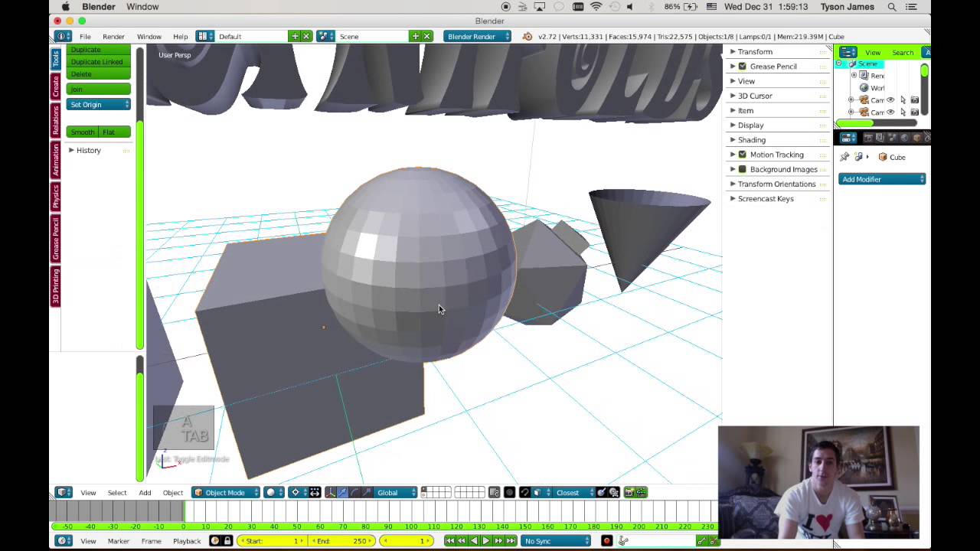The image size is (980, 551).
Task: Open the Global orientation dropdown
Action: (x=396, y=493)
